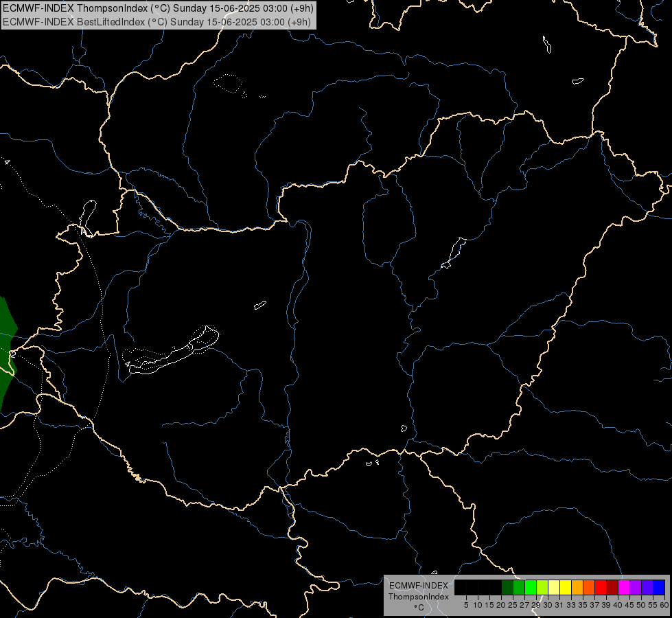Click the BestLiftedIndex title line at top
Screen dimensions: 672x618
pos(157,22)
